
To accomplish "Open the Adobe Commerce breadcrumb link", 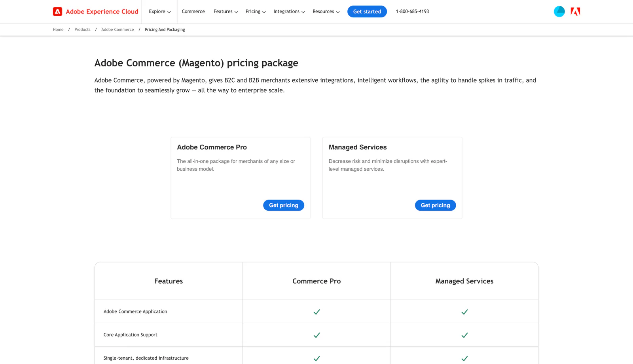I will coord(118,30).
